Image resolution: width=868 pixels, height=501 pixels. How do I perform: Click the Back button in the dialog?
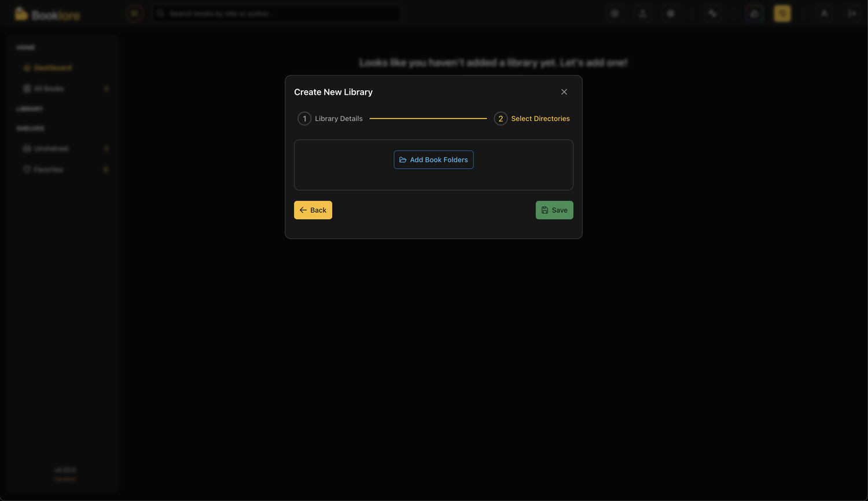click(312, 210)
